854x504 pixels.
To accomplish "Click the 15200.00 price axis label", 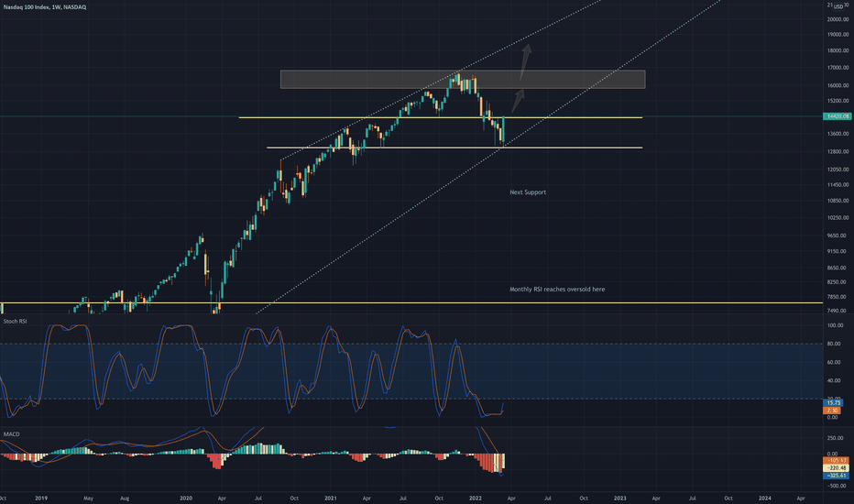I will 838,101.
